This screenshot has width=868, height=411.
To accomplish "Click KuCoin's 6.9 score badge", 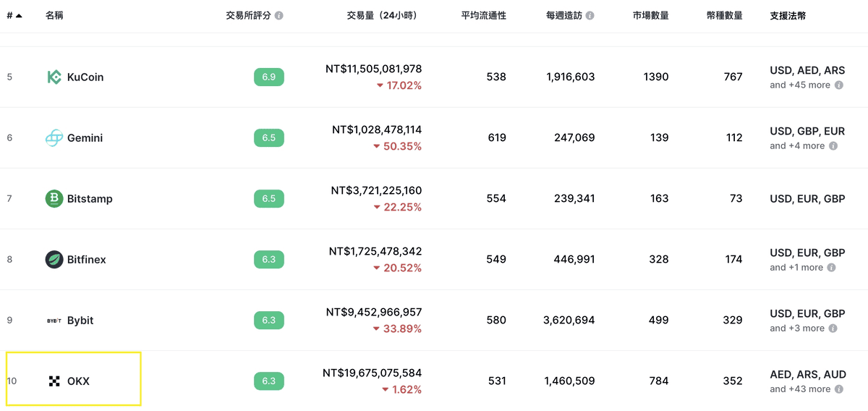I will 269,77.
